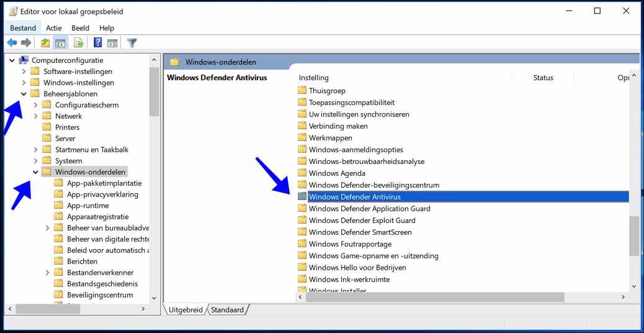Toggle the show/hide console tree icon
Viewport: 644px width, 333px height.
pyautogui.click(x=60, y=43)
